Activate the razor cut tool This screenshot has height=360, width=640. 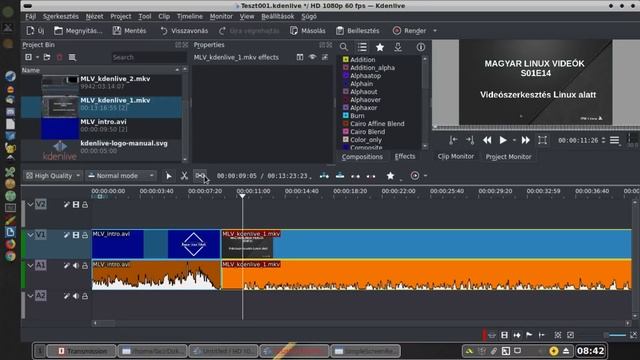pyautogui.click(x=184, y=176)
